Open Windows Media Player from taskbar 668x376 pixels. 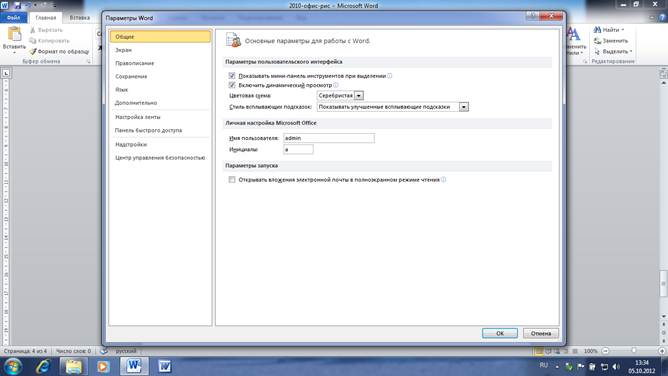point(103,367)
